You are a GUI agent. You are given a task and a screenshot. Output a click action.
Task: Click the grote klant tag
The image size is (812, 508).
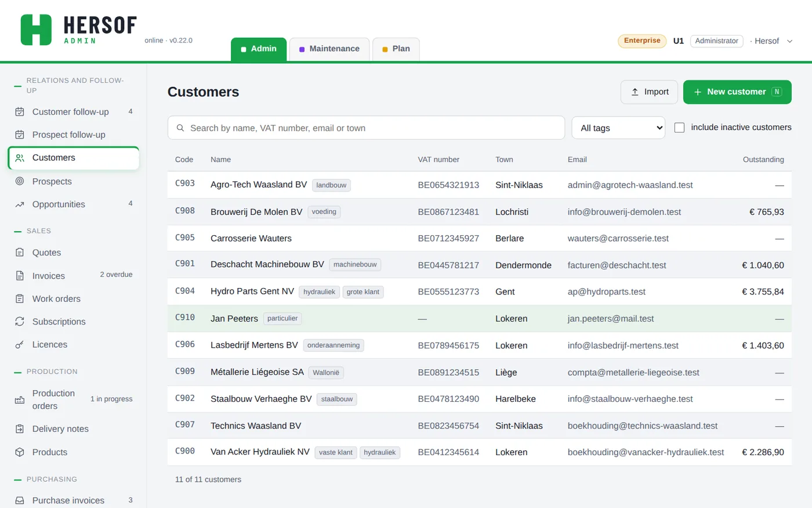coord(363,292)
